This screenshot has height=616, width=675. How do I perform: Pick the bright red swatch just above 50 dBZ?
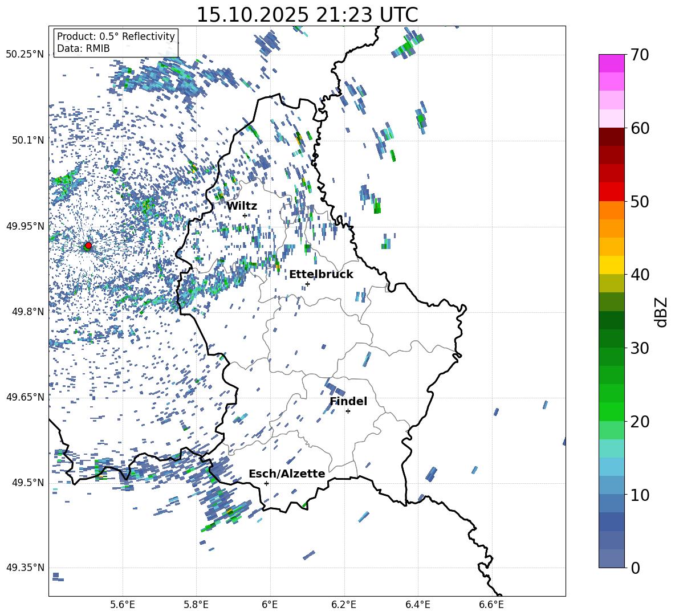point(611,191)
